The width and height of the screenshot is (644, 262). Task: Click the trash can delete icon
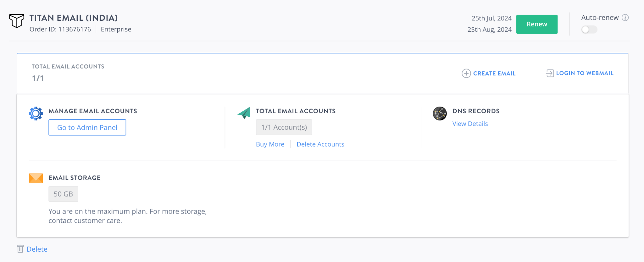click(20, 249)
